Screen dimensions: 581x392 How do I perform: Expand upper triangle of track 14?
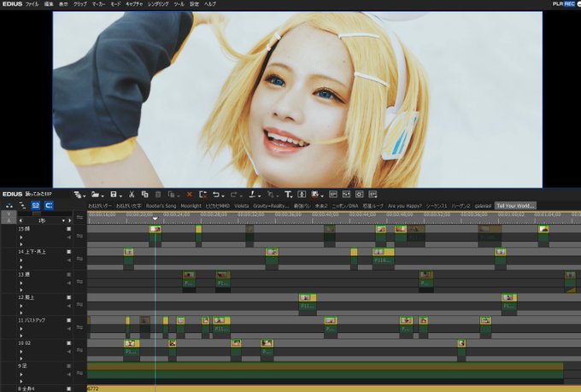coord(21,260)
